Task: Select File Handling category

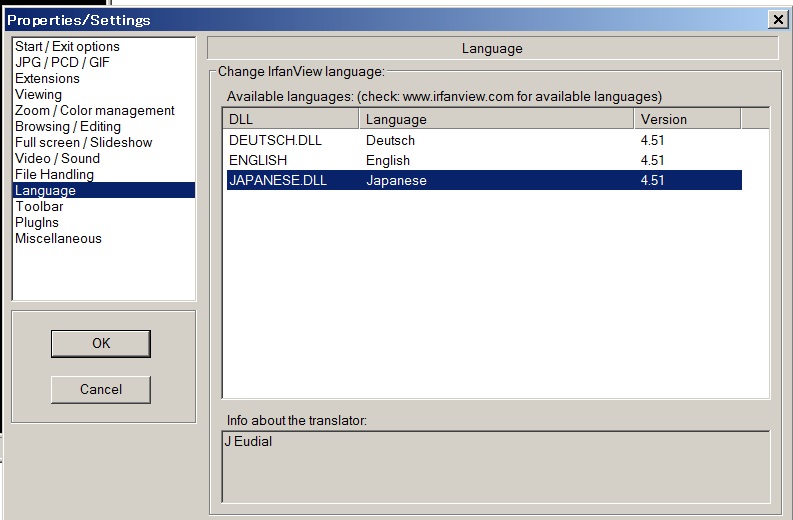Action: [54, 175]
